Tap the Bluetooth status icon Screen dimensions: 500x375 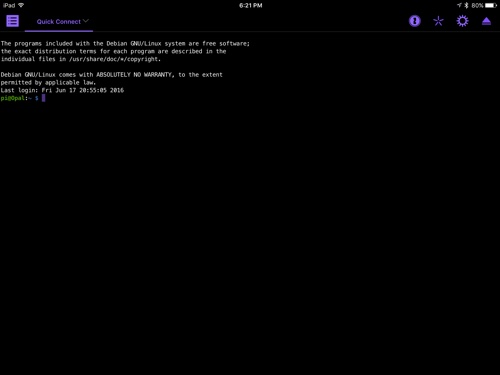(467, 5)
